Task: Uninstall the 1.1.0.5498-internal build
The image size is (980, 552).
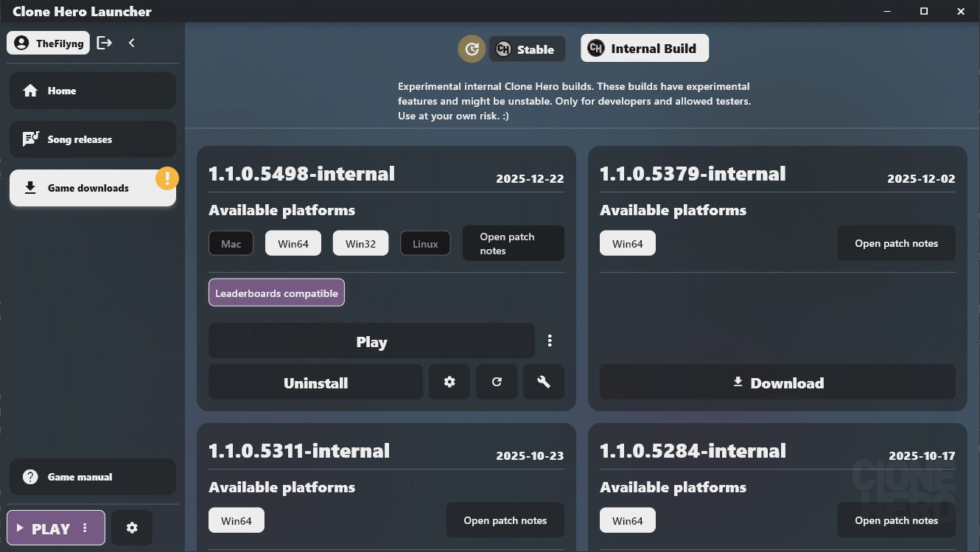Action: tap(315, 382)
